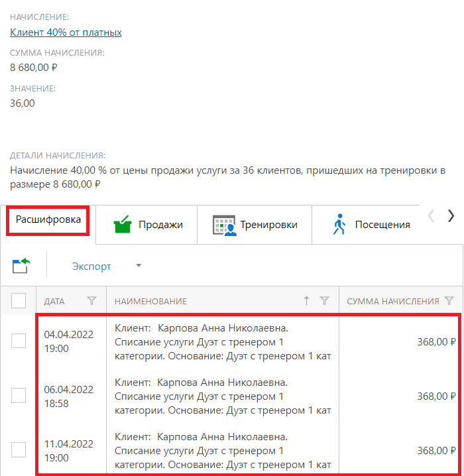
Task: Select the date cell 11.04.2022 19:00
Action: [x=68, y=451]
